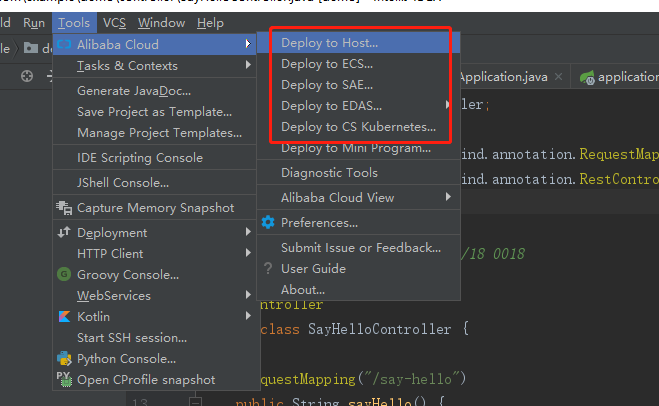Click the Spring leaf icon on application tab
The height and width of the screenshot is (406, 659).
[x=587, y=77]
